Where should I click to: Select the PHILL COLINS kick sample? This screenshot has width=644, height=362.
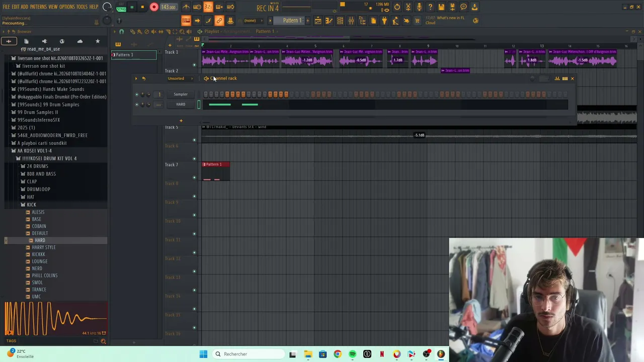[45, 276]
